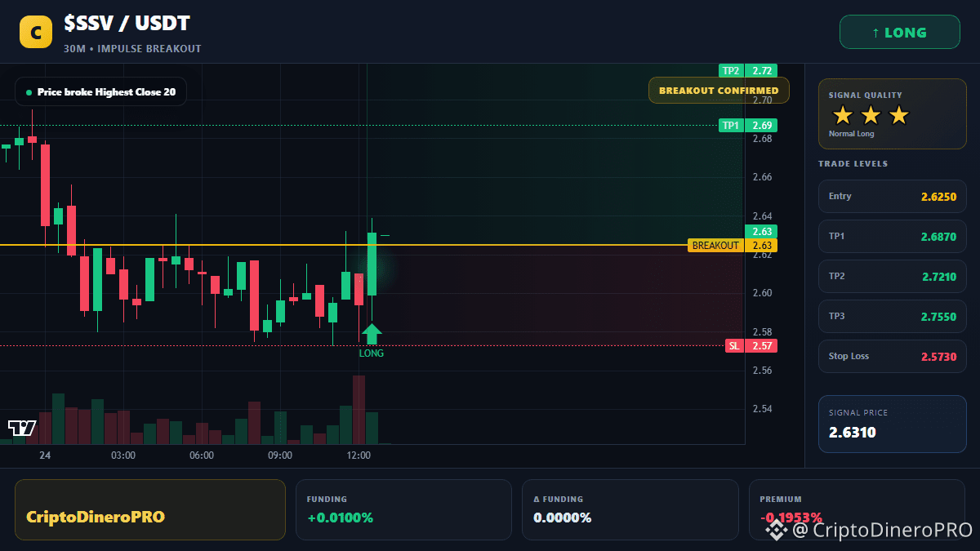Screen dimensions: 980x551
Task: Click the Δ Funding 0.0000% card
Action: pos(630,509)
